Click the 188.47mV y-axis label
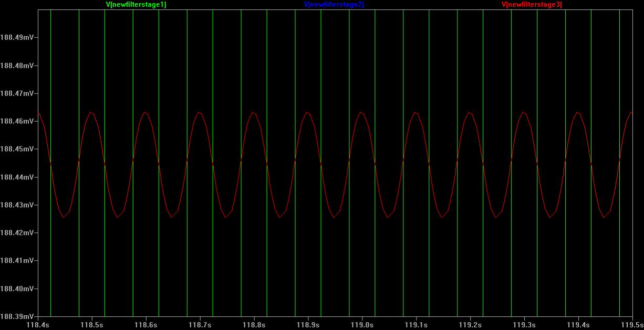Image resolution: width=644 pixels, height=330 pixels. pos(17,93)
